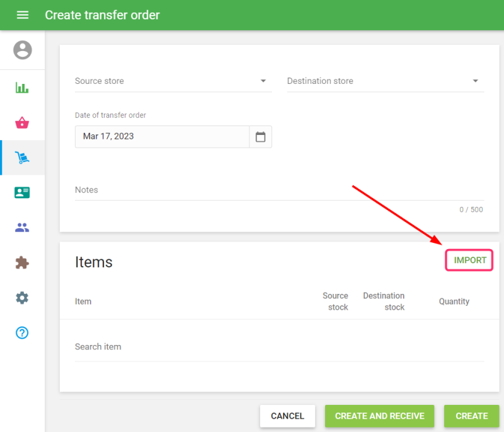Screen dimensions: 504x432
Task: Click the CREATE button
Action: (x=471, y=416)
